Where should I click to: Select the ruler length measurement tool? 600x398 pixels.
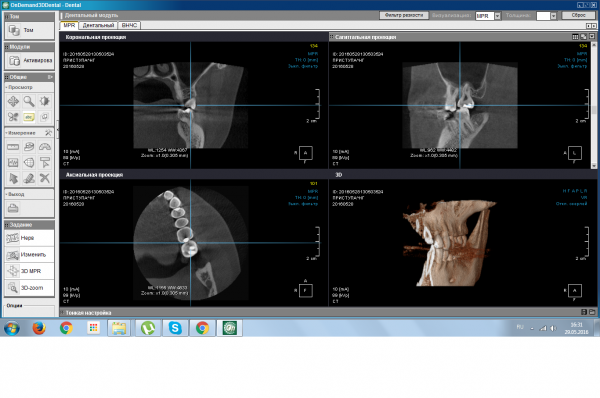[x=13, y=147]
